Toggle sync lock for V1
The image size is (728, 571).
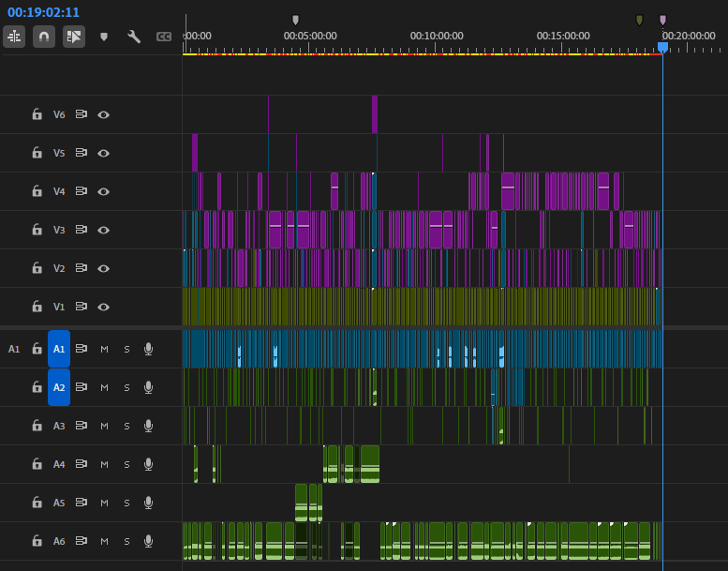[x=82, y=307]
